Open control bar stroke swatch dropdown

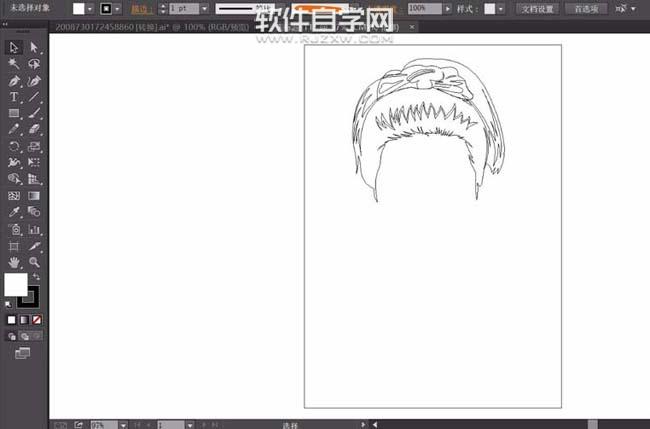[x=118, y=9]
